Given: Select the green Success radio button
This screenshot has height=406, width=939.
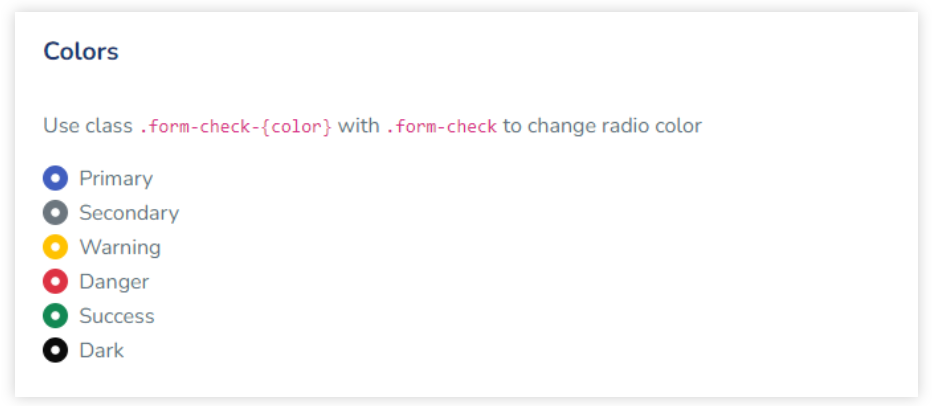Looking at the screenshot, I should pos(55,316).
